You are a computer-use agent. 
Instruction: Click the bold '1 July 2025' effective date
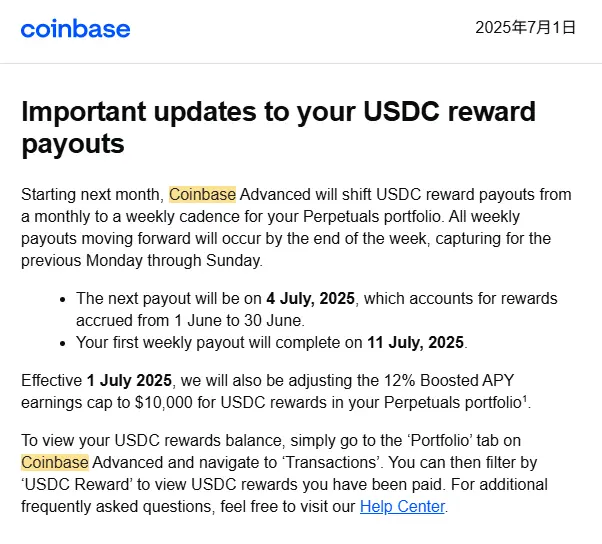pyautogui.click(x=129, y=380)
